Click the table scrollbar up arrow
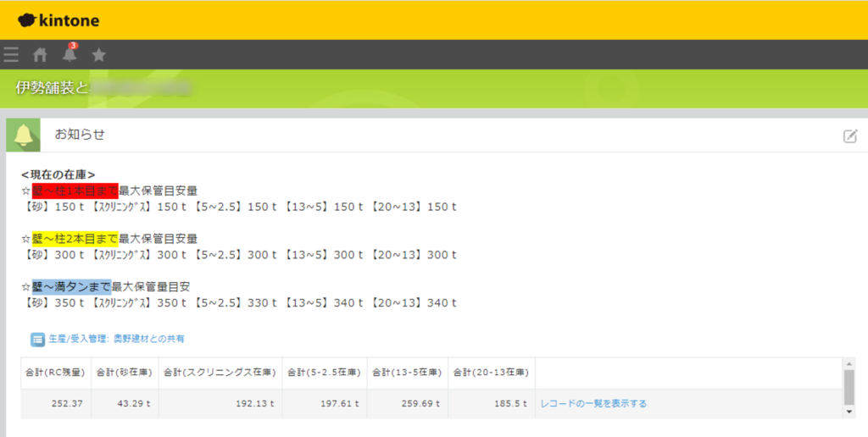868x437 pixels. click(849, 363)
